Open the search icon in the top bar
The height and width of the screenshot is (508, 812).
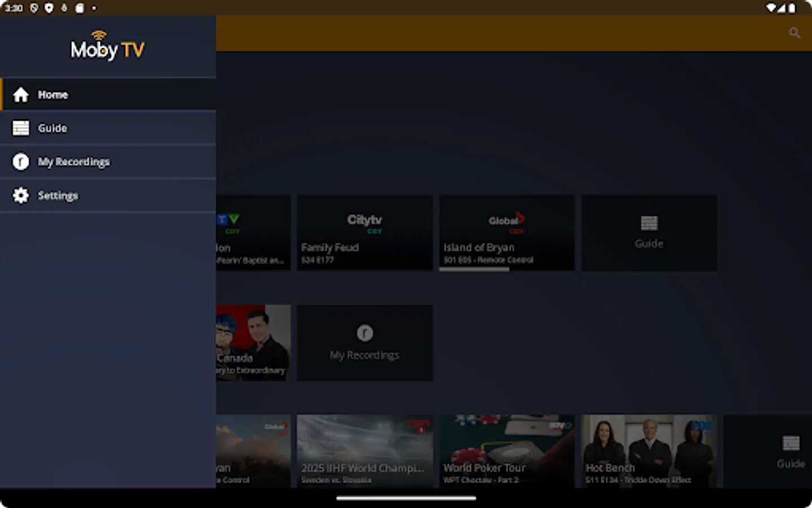coord(795,33)
